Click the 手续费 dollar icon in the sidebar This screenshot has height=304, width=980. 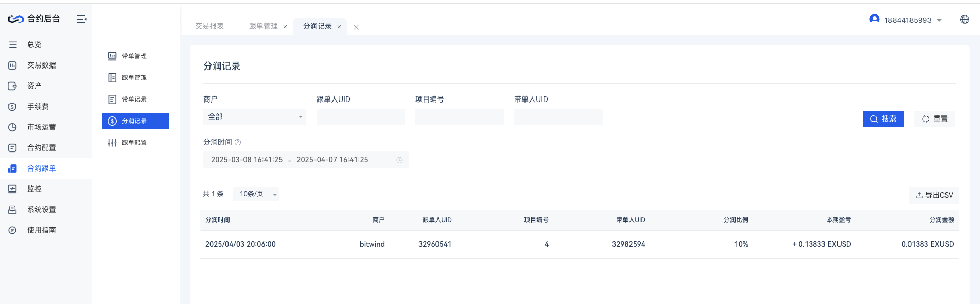[13, 107]
